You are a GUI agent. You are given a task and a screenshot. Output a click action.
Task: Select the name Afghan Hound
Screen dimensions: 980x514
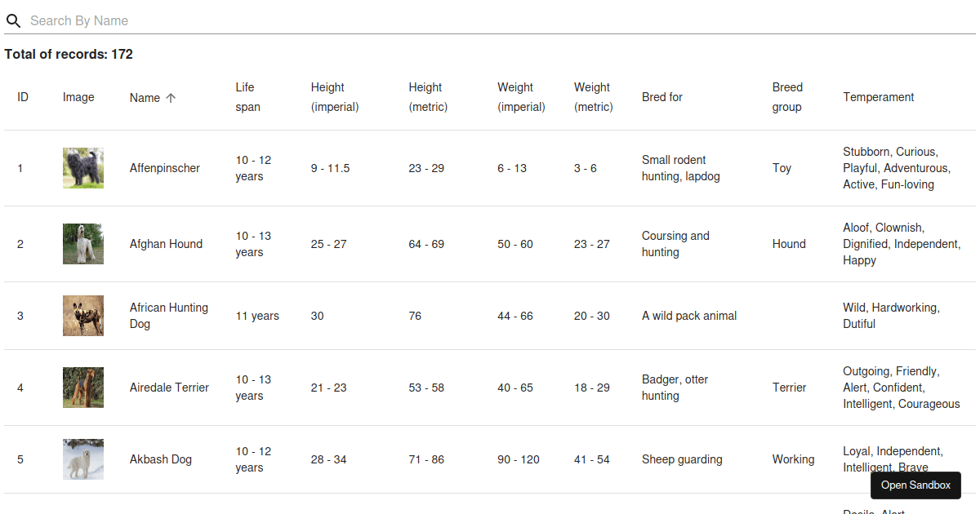[x=166, y=243]
